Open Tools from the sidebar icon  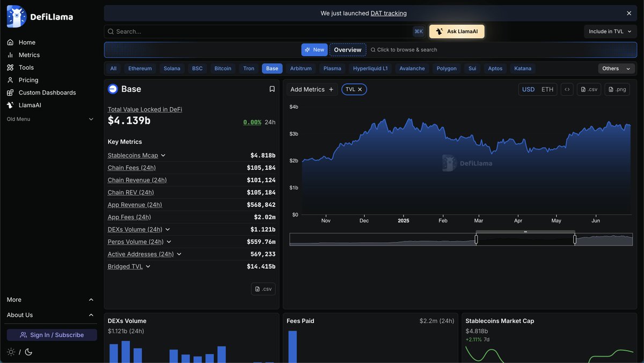(11, 67)
